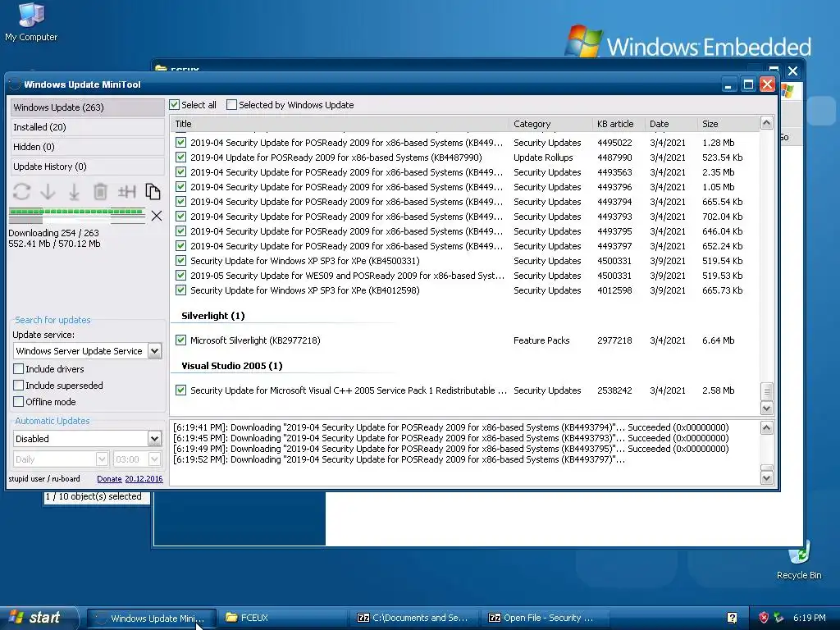Screen dimensions: 840x630
Task: Close the FCEUX window behind
Action: (793, 71)
